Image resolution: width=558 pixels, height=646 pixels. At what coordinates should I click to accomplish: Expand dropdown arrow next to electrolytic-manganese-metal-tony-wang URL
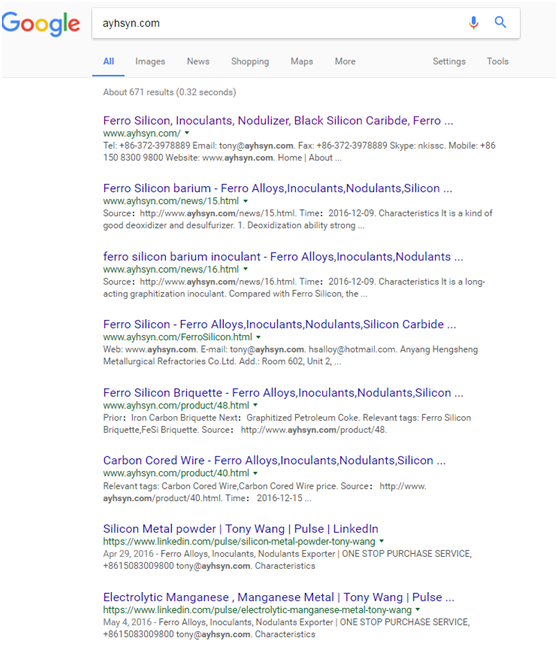(418, 609)
